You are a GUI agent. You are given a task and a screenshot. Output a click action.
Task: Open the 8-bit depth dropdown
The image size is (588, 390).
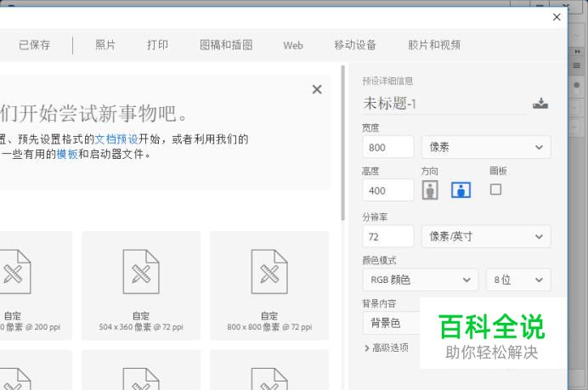[x=518, y=280]
